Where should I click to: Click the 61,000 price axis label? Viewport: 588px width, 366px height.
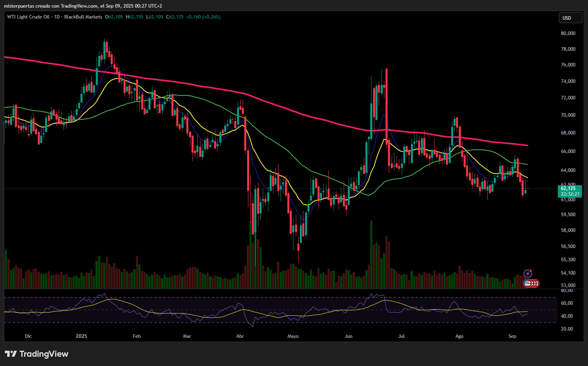tap(568, 200)
